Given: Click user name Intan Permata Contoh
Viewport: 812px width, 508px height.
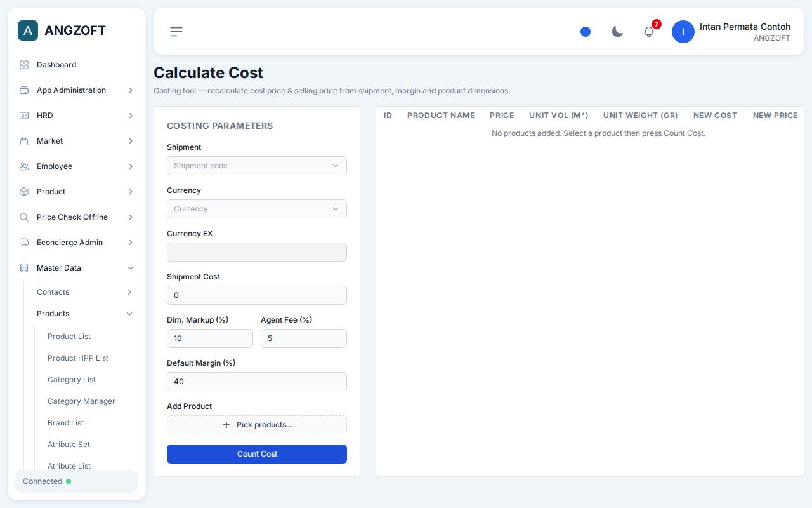Looking at the screenshot, I should tap(745, 27).
